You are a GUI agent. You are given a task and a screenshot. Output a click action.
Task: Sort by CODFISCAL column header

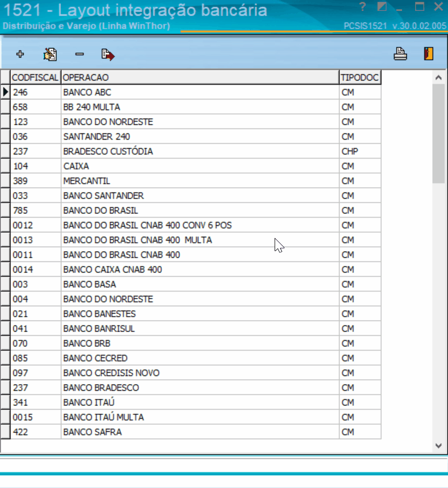click(36, 78)
